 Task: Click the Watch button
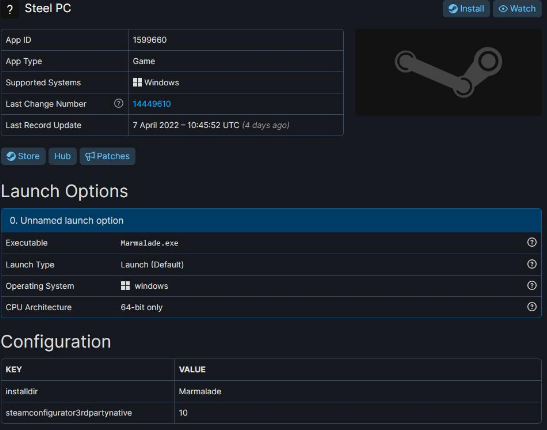click(x=517, y=8)
